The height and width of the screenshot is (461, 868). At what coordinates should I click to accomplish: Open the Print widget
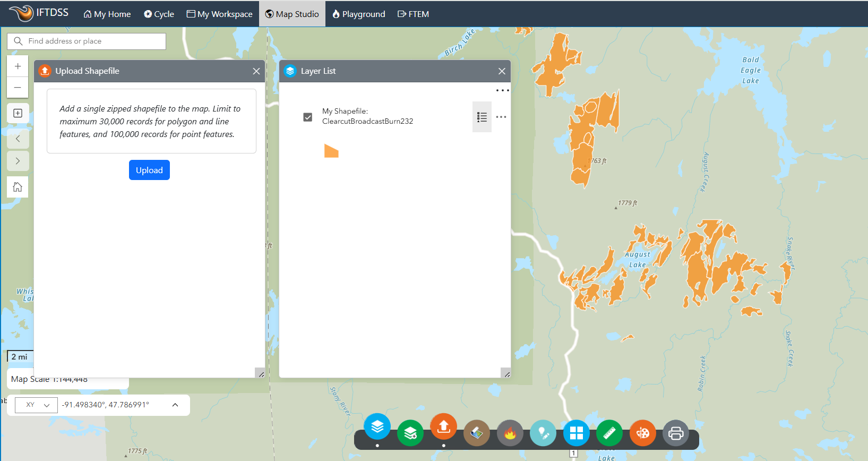(676, 433)
